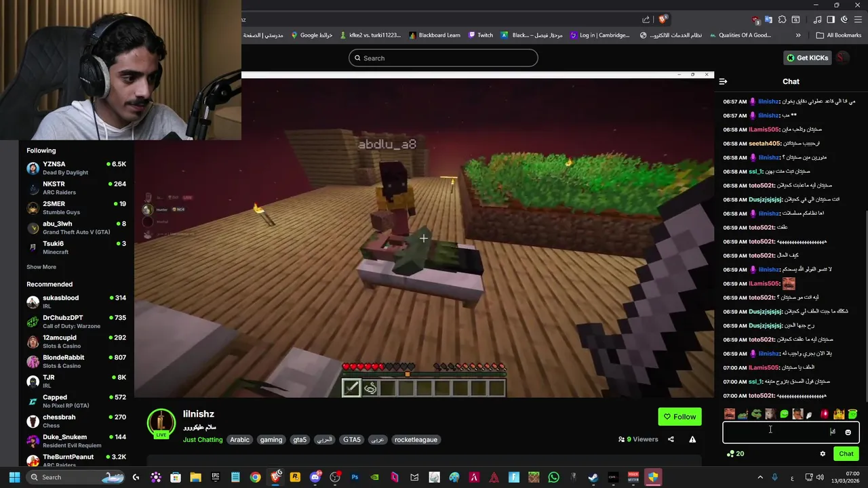Collapse the chat panel arrow icon
This screenshot has height=488, width=868.
click(723, 81)
